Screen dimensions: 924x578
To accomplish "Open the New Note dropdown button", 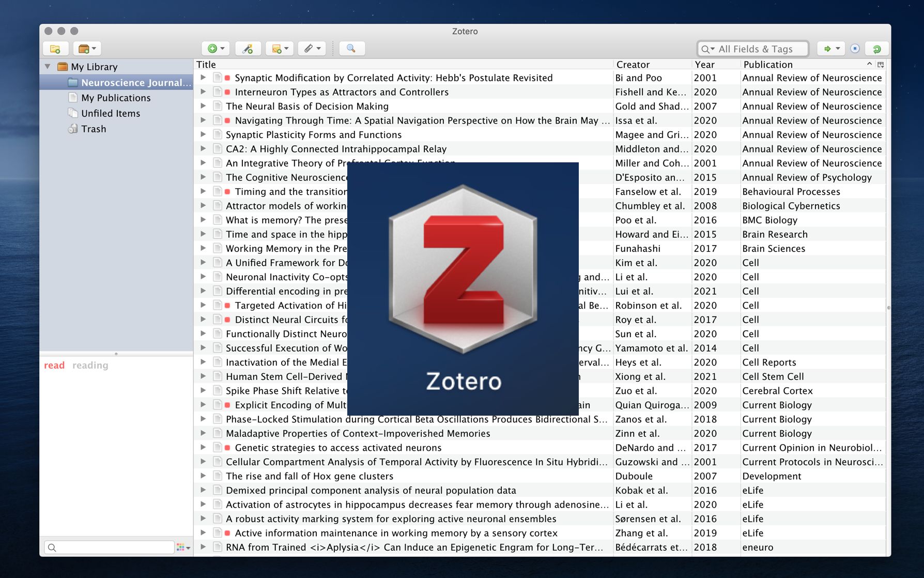I will click(x=280, y=49).
